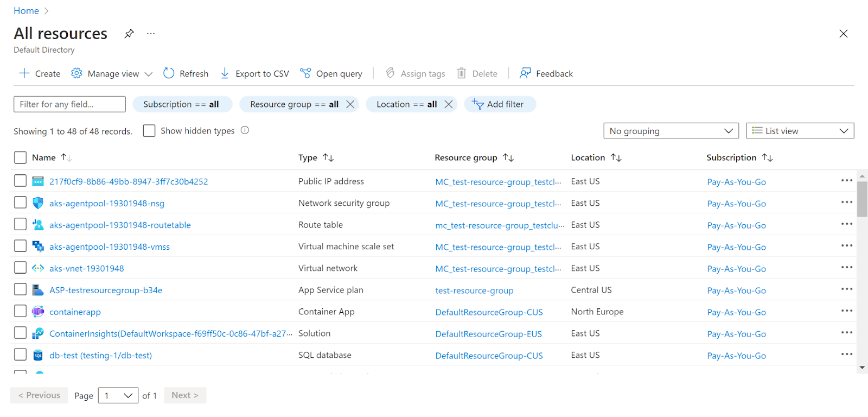Open the ASP-testresourcegroup-b34e resource link
Screen dimensions: 868x417
click(106, 290)
